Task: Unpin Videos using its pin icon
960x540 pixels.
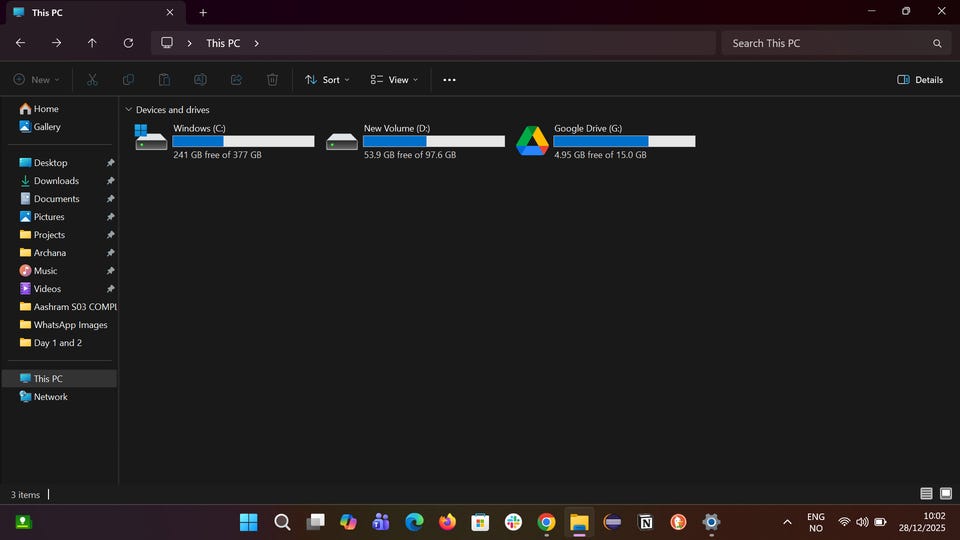Action: 111,288
